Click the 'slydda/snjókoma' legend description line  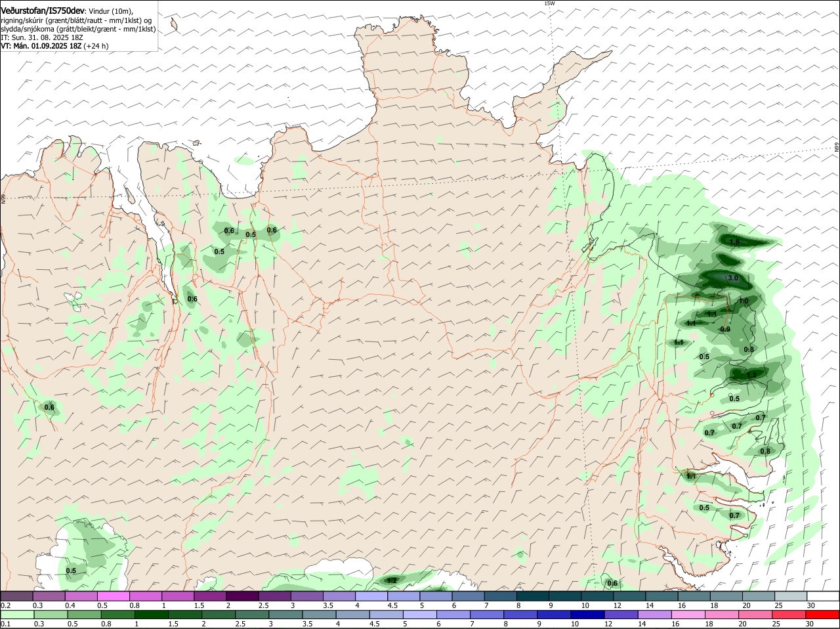[x=78, y=29]
